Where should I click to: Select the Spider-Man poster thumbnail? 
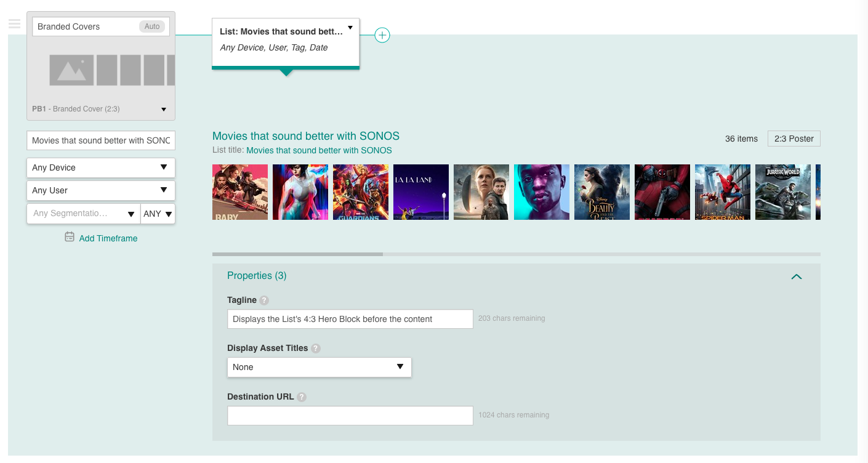point(723,192)
